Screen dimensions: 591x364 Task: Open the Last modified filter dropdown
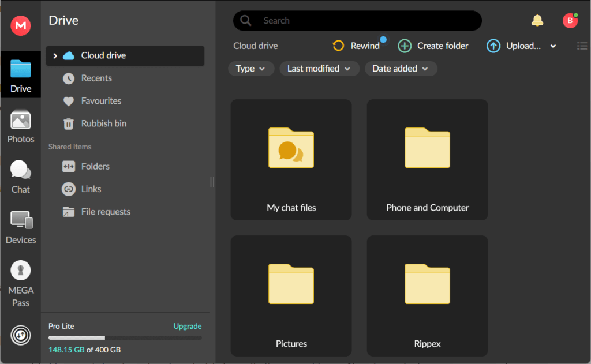[319, 69]
